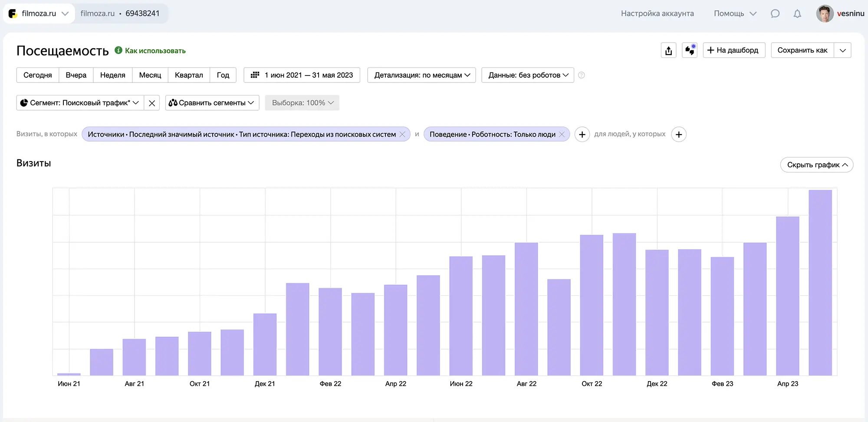The width and height of the screenshot is (868, 422).
Task: Add people condition using last plus icon
Action: 679,135
